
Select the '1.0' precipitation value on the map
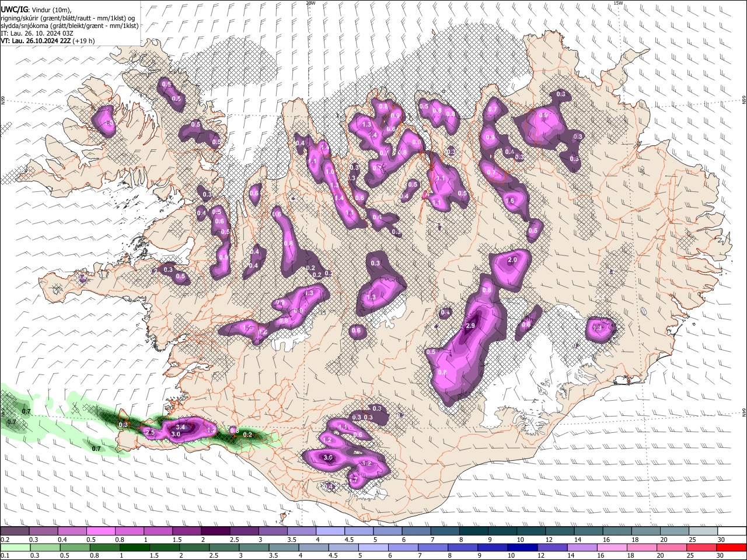pos(330,172)
